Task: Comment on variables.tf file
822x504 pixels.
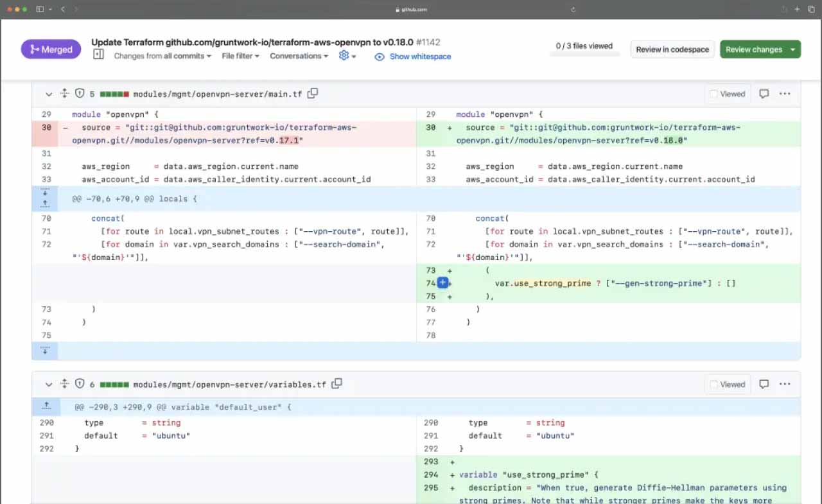Action: pos(764,385)
